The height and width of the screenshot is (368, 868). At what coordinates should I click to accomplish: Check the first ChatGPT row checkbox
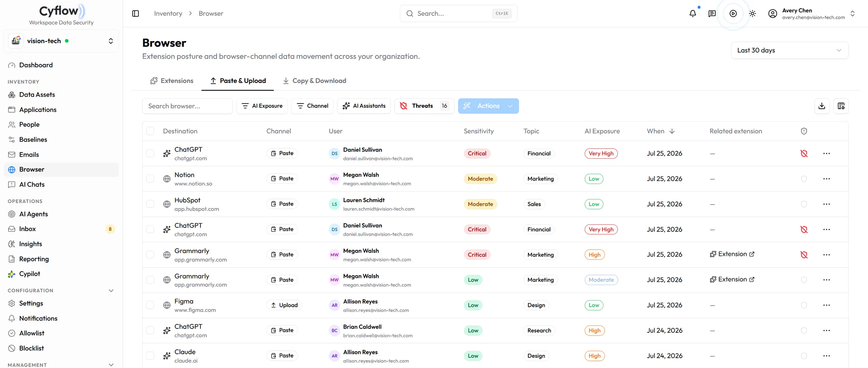pos(150,153)
